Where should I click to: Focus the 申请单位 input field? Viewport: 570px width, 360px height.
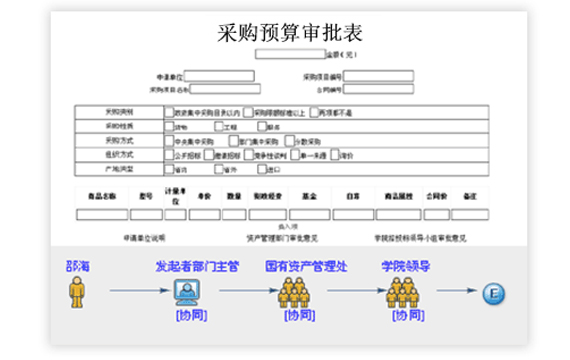pos(219,76)
